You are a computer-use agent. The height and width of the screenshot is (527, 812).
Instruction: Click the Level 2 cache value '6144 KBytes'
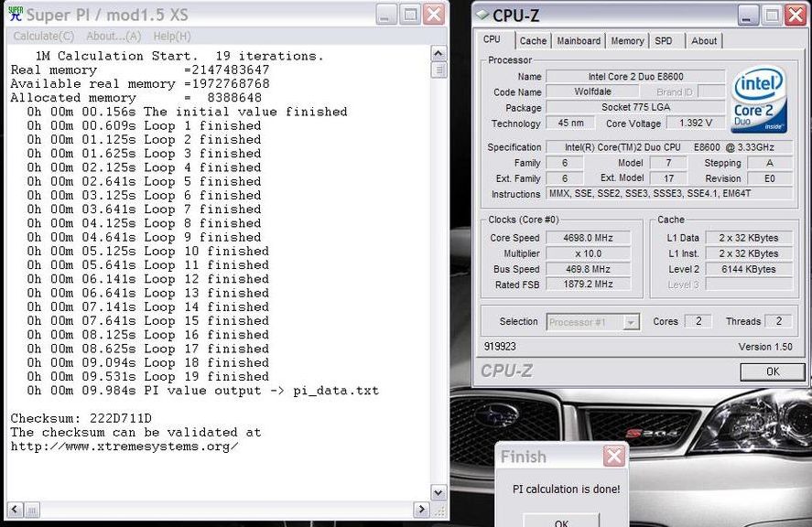click(748, 269)
